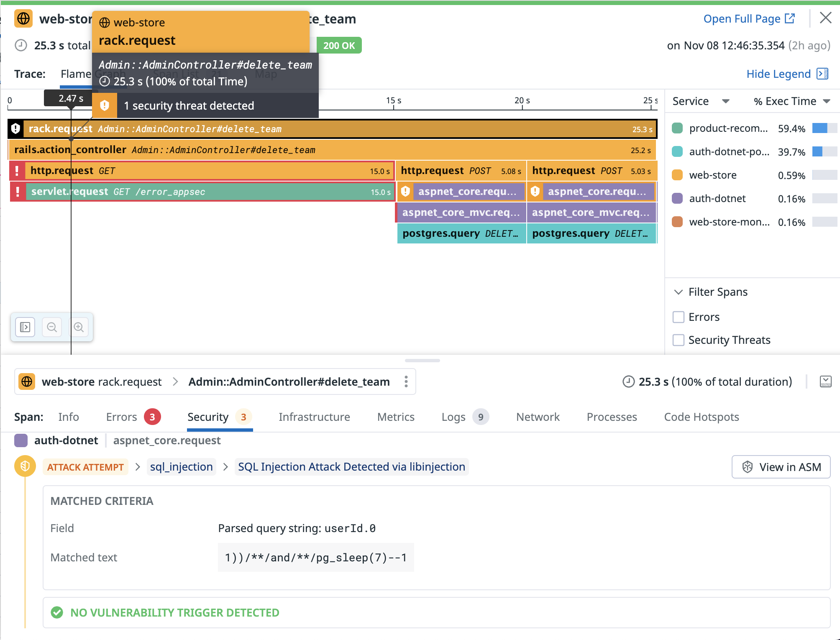This screenshot has width=840, height=640.
Task: Click the zoom out magnifier icon
Action: coord(52,327)
